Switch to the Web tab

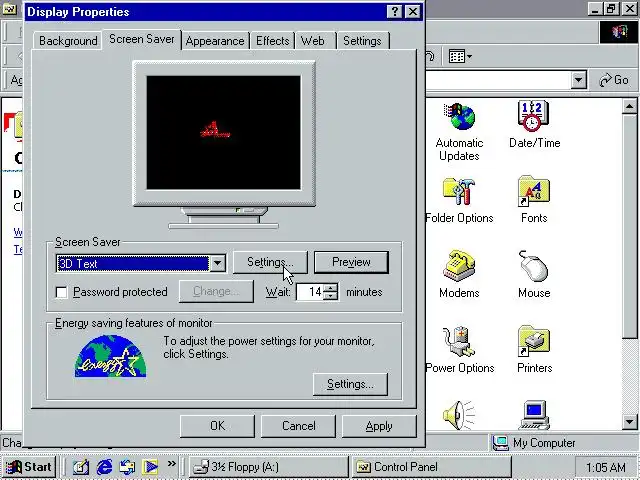point(313,41)
